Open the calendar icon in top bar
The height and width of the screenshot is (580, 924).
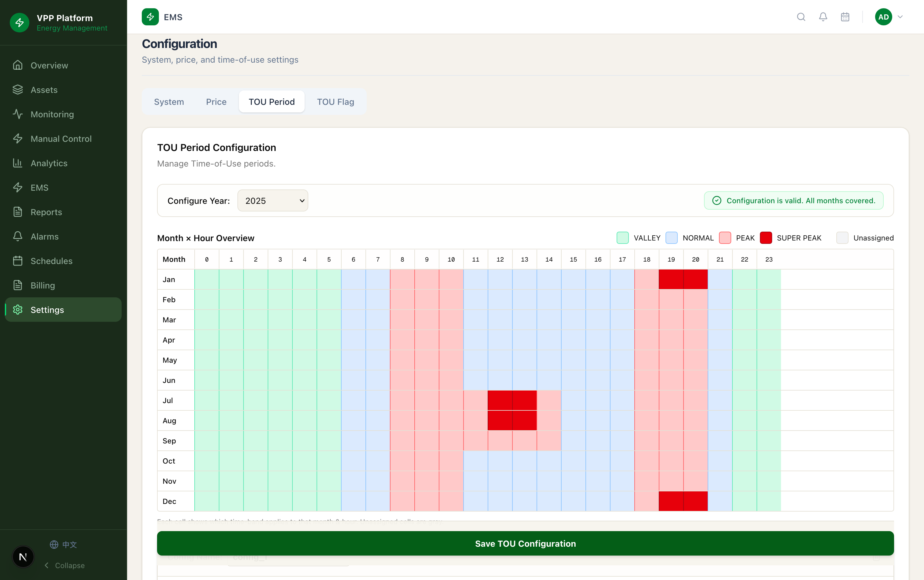(845, 17)
